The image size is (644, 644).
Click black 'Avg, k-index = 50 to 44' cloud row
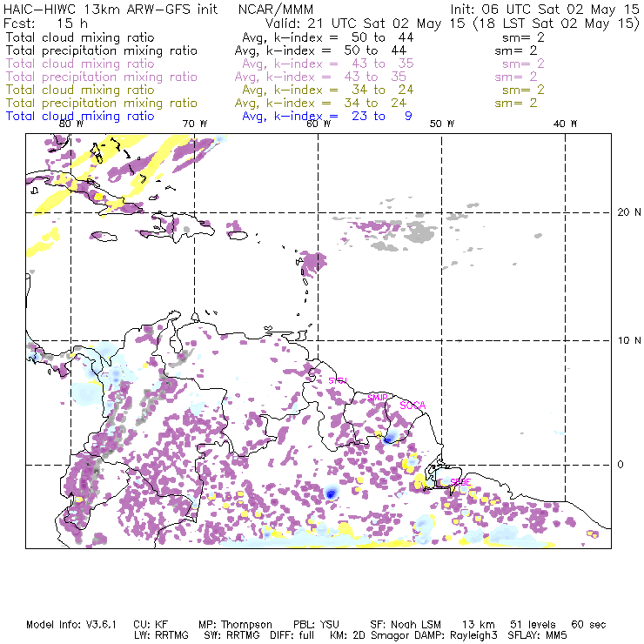pos(328,37)
